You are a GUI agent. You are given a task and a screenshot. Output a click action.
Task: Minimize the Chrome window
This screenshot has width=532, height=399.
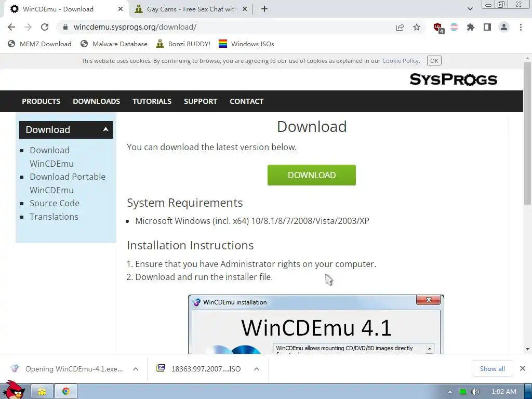[x=488, y=5]
